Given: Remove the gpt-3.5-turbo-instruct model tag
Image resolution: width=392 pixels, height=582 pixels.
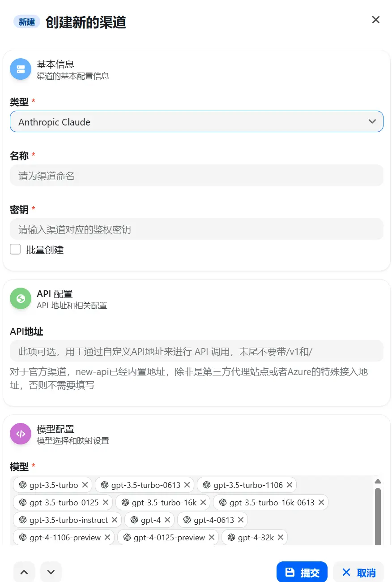Looking at the screenshot, I should pos(115,520).
